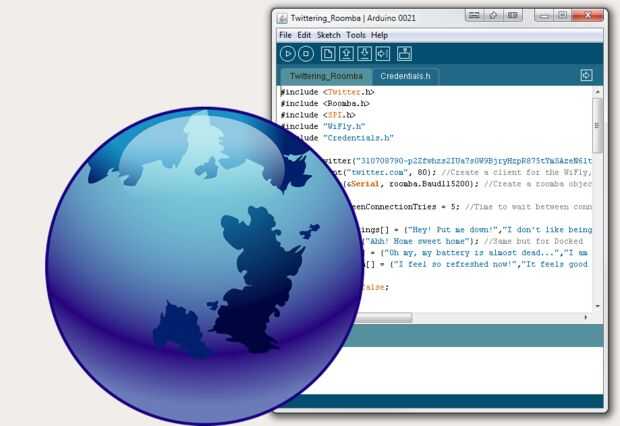Click the window title 'Twittering_Roomba | Arduino 0021'
The width and height of the screenshot is (620, 426).
353,18
